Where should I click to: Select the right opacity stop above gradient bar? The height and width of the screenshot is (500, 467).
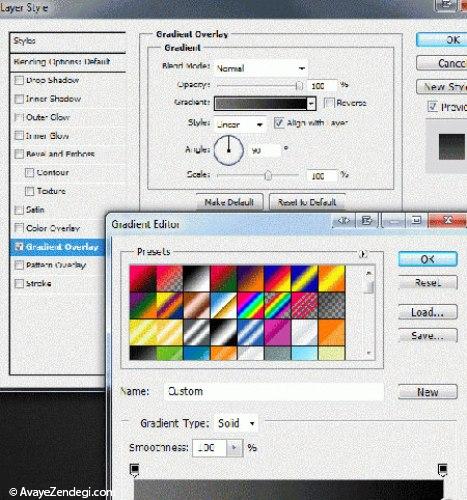click(x=442, y=469)
